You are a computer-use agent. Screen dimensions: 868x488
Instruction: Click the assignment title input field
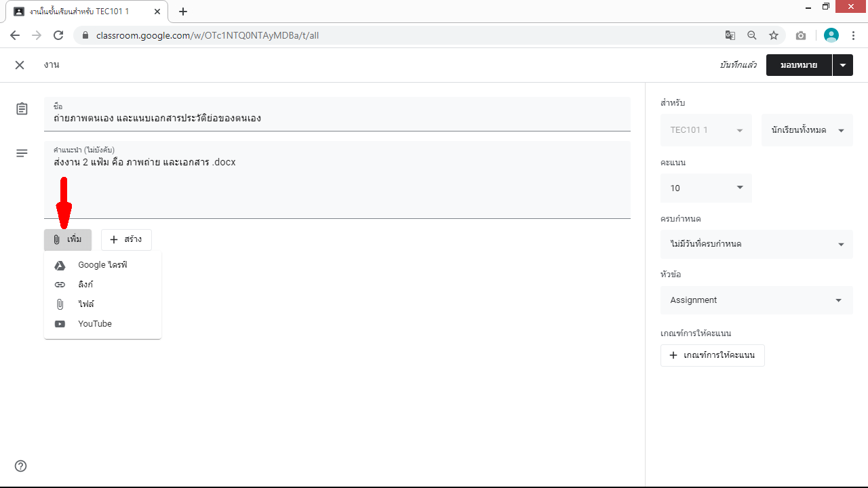click(337, 118)
